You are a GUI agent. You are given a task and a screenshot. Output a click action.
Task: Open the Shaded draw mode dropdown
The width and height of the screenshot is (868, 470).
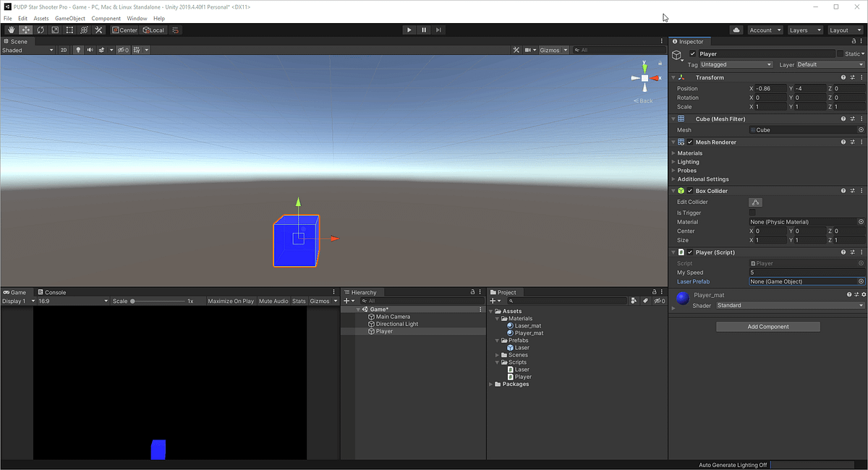(x=27, y=50)
